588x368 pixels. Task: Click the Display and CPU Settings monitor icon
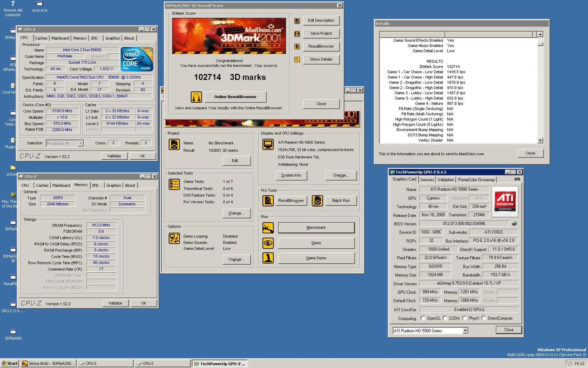268,145
